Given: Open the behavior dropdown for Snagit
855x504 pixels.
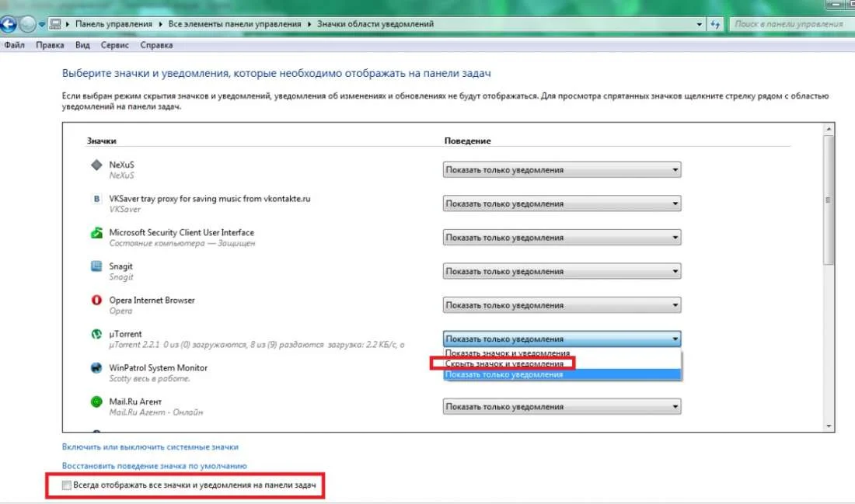Looking at the screenshot, I should (x=562, y=271).
